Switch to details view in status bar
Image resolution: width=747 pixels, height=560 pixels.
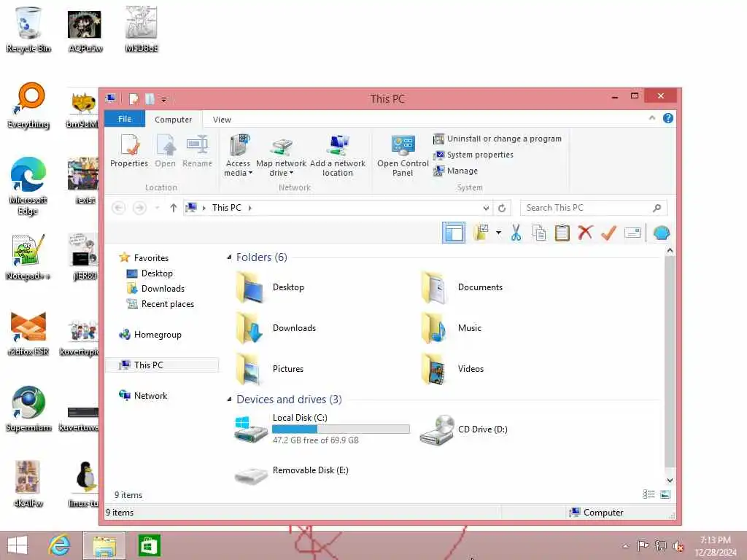click(x=649, y=494)
